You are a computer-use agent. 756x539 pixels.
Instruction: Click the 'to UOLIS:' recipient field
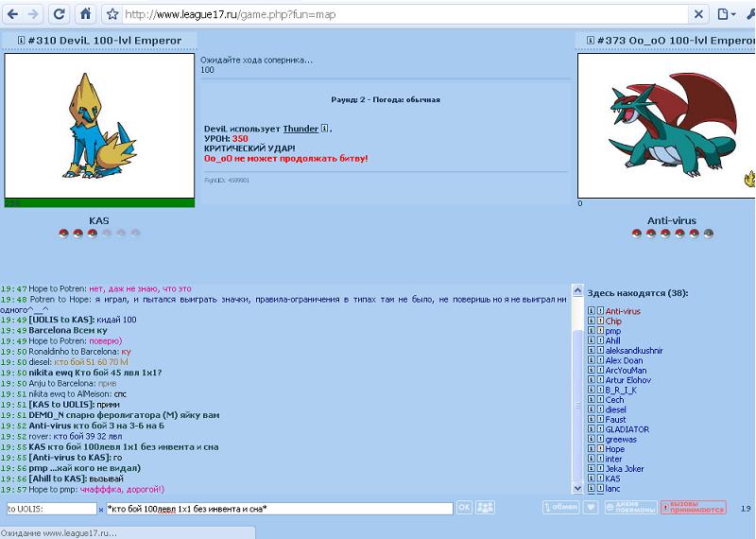tap(51, 509)
